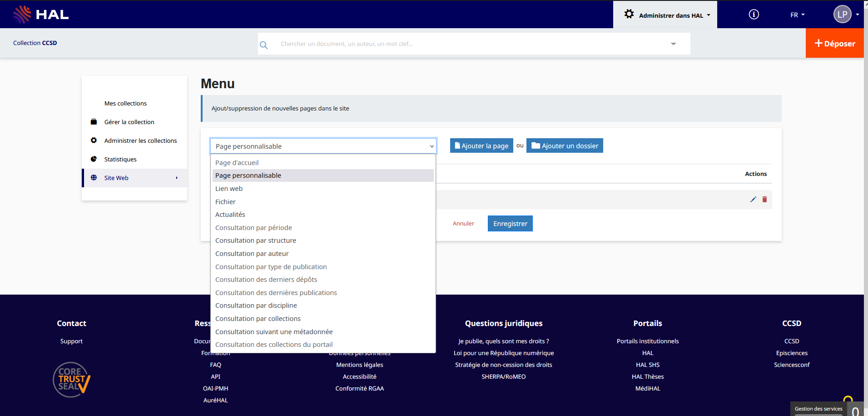Click the Ajouter la page button

481,145
